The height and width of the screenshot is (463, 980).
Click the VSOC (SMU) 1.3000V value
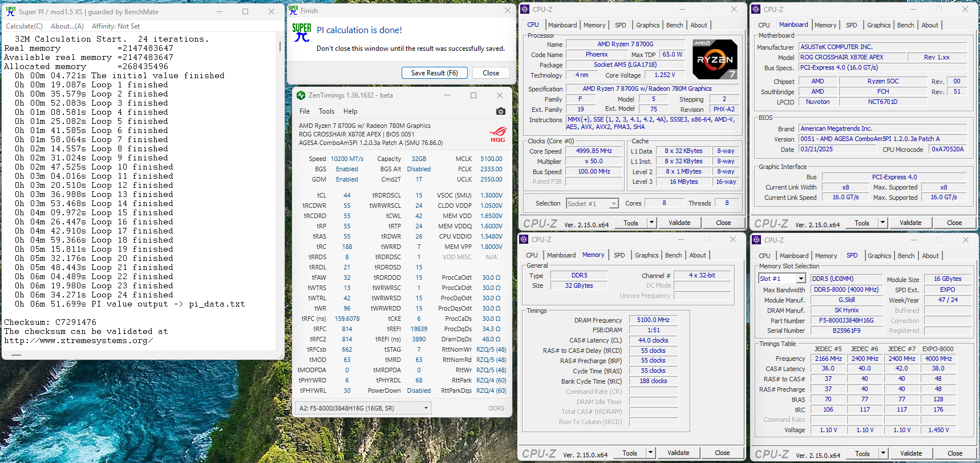click(491, 195)
